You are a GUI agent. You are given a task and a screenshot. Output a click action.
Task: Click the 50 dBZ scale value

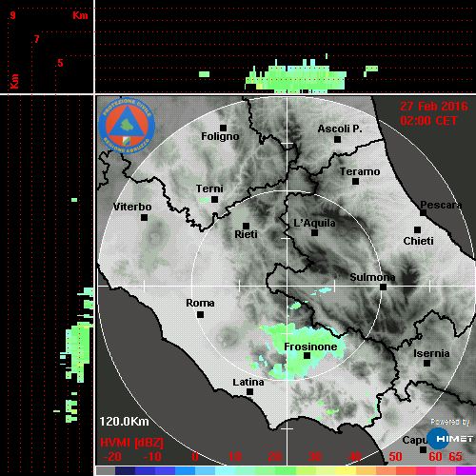[395, 457]
